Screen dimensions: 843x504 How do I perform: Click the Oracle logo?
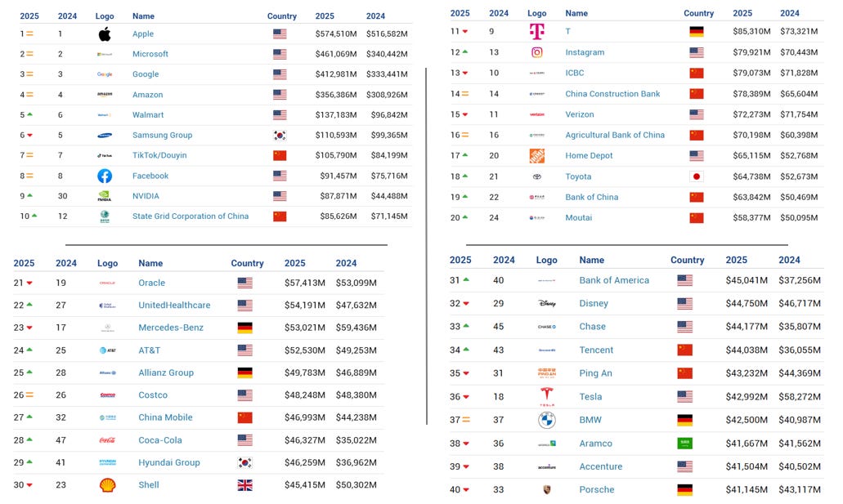click(108, 283)
